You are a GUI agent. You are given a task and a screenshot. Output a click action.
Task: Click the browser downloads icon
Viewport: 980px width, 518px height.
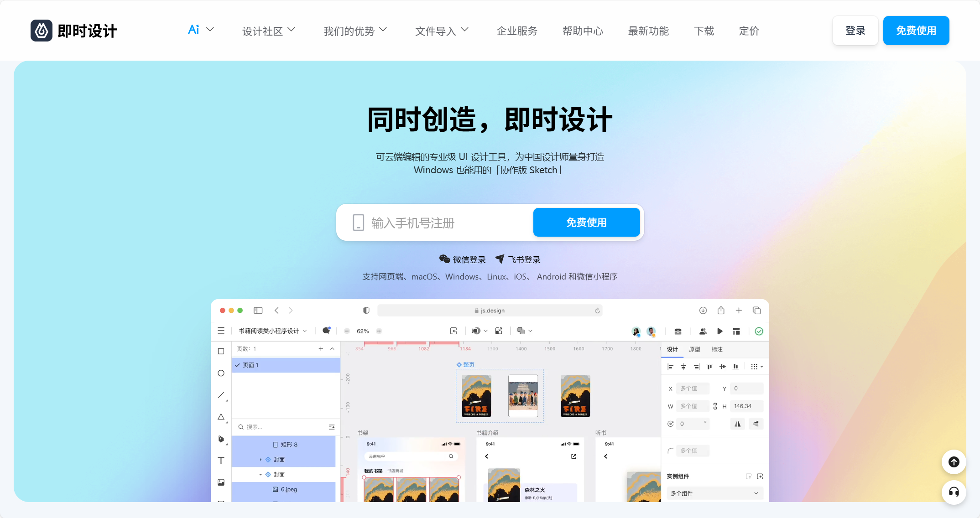coord(703,311)
